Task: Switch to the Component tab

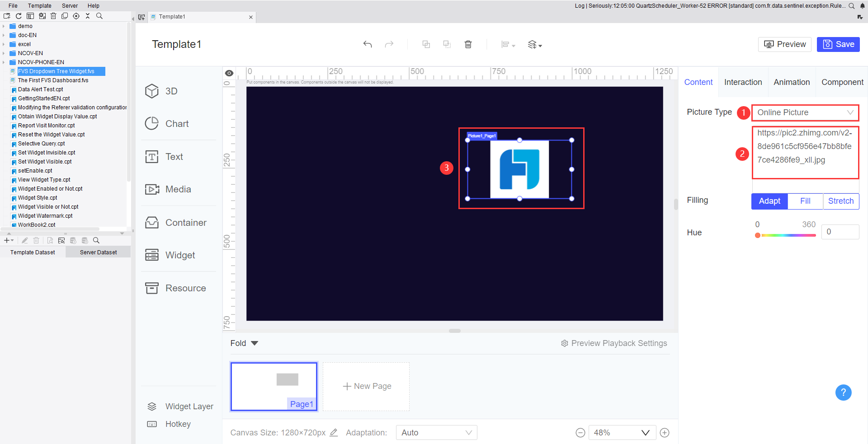Action: tap(842, 82)
